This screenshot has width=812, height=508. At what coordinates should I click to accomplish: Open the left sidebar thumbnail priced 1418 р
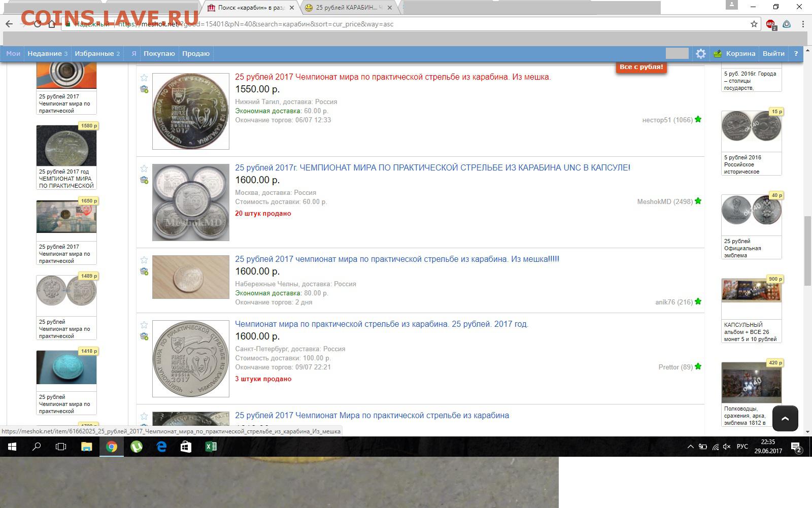66,367
